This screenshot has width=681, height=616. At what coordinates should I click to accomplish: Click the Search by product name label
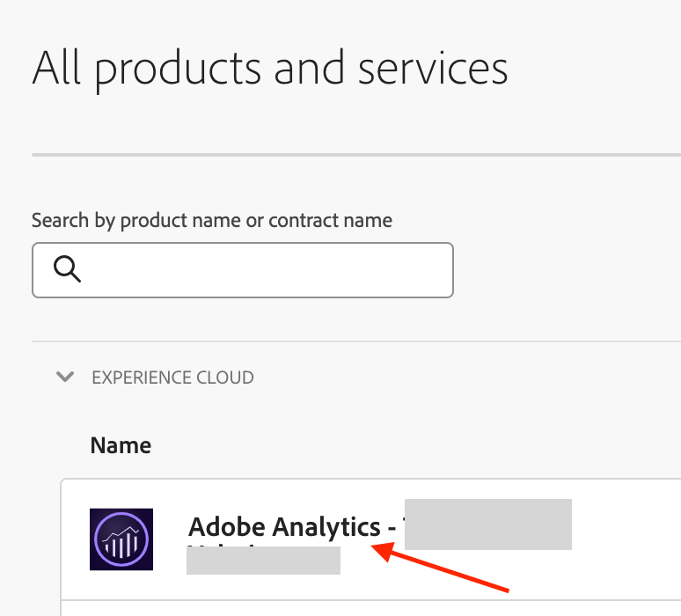[211, 220]
